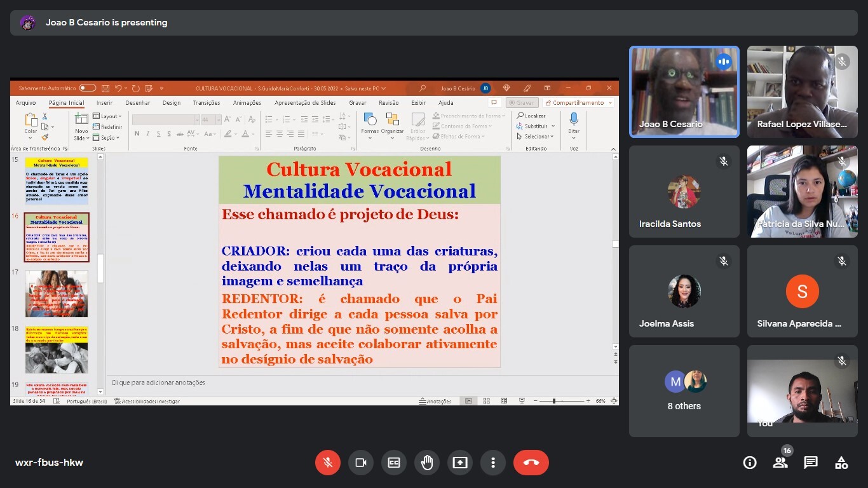This screenshot has width=868, height=488.
Task: Show the participants people panel
Action: click(x=780, y=463)
